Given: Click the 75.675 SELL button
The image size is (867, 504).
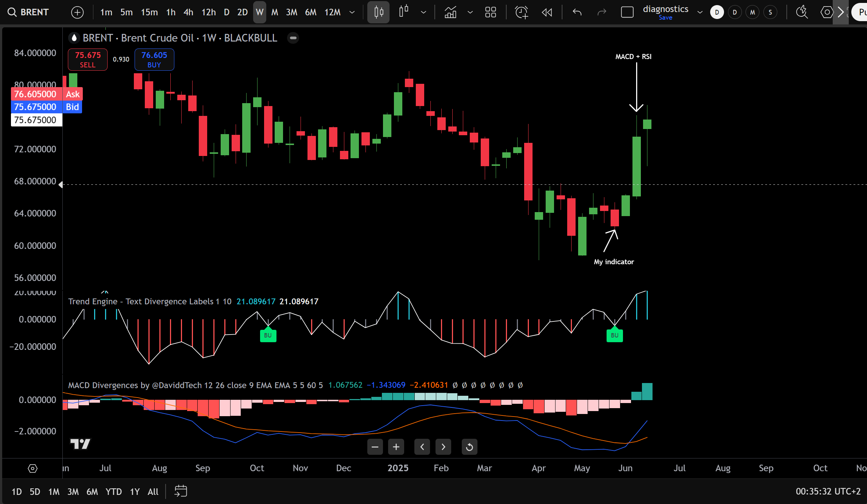Looking at the screenshot, I should (88, 59).
